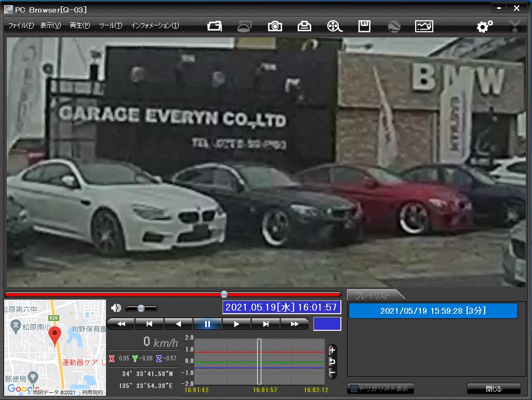Select playlist entry 2021/05/19 15:59:28

click(433, 311)
